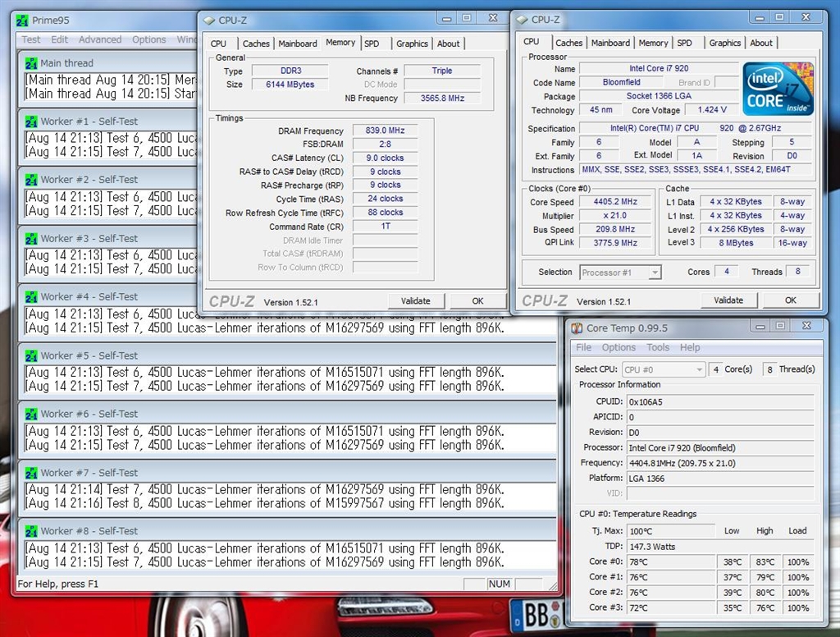The height and width of the screenshot is (637, 840).
Task: Switch to the SPD tab in memory window
Action: point(372,44)
